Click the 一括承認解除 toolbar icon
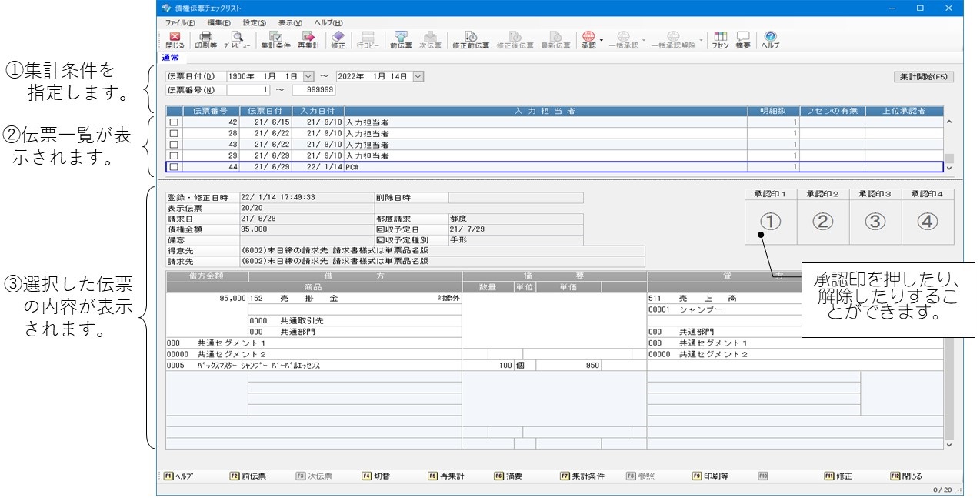 click(x=673, y=40)
